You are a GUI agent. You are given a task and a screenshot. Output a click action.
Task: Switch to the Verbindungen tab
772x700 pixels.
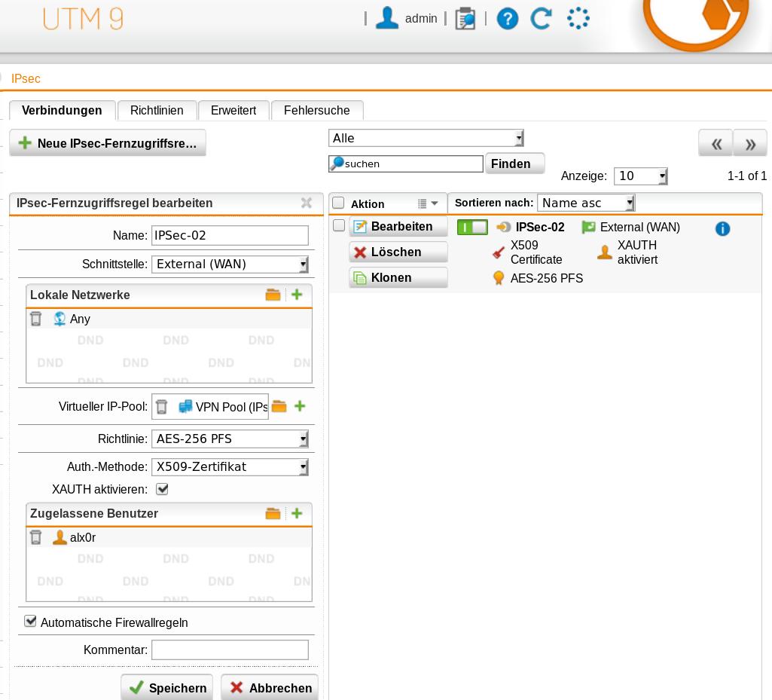[x=62, y=110]
